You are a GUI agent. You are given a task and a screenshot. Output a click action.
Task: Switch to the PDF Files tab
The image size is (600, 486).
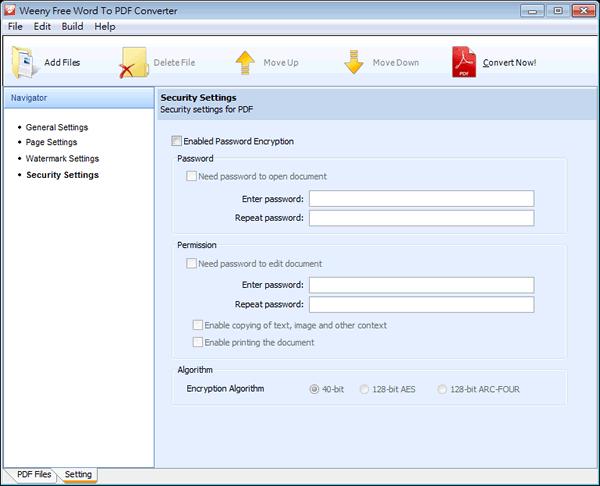[x=34, y=474]
